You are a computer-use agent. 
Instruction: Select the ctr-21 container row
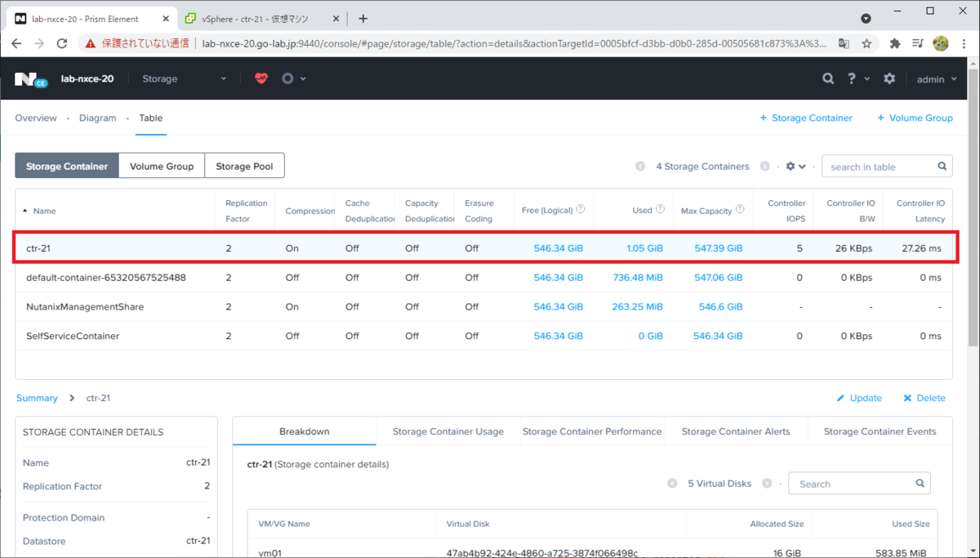tap(483, 248)
